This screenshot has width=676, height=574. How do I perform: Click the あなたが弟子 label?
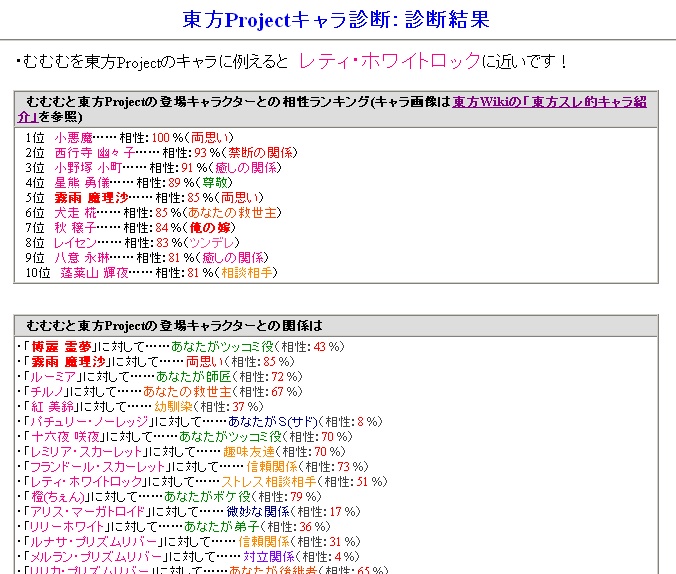click(x=222, y=527)
